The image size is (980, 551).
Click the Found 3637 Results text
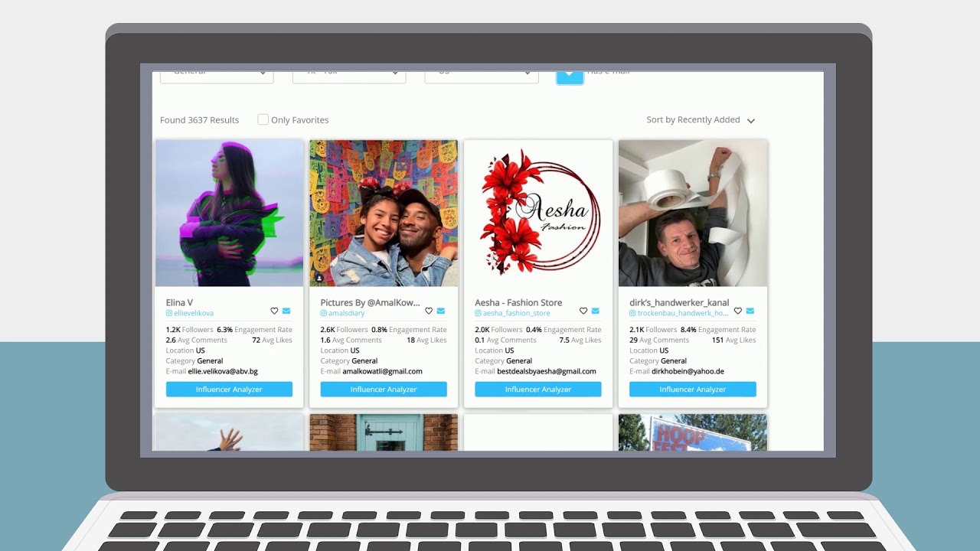click(199, 120)
